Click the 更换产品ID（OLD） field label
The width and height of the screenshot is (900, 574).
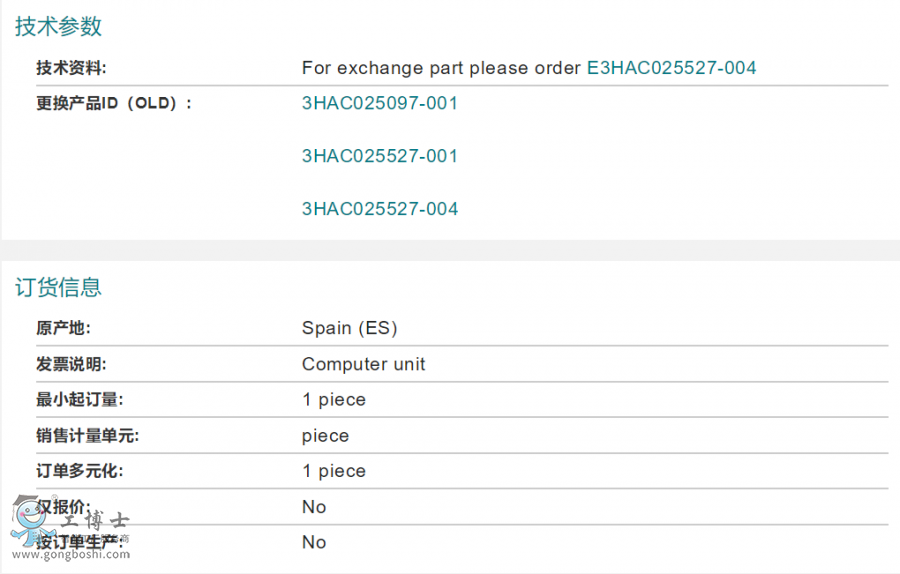[x=114, y=103]
